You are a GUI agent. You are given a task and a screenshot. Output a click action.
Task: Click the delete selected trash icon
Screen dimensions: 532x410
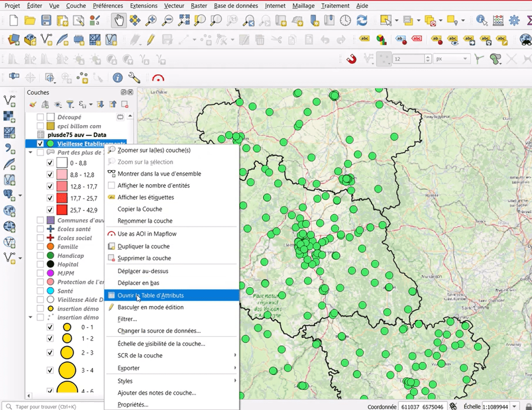click(260, 39)
